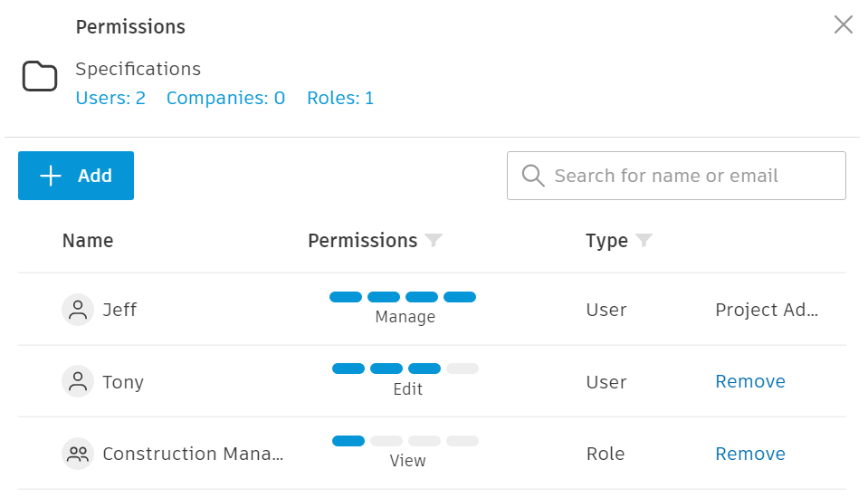Adjust Jeff's Manage permission level bar

(x=403, y=297)
